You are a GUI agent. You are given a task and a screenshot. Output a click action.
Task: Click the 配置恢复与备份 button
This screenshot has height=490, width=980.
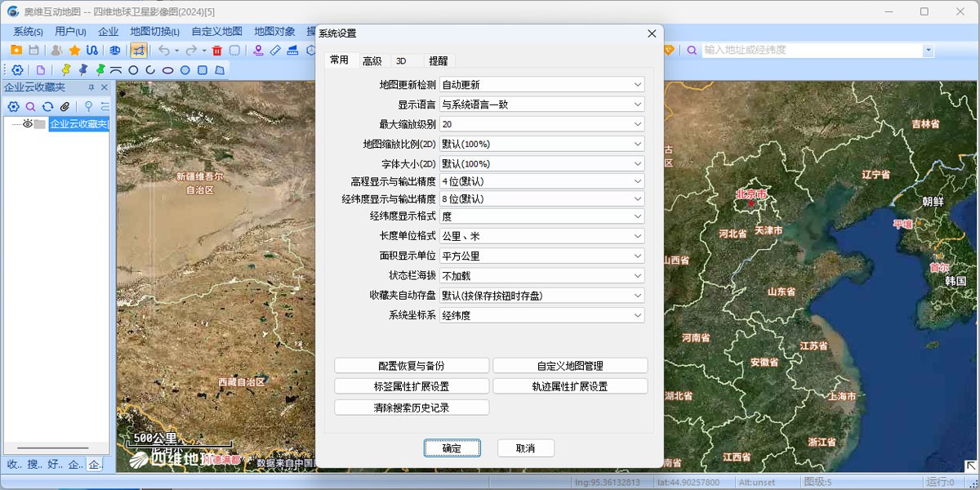pyautogui.click(x=412, y=366)
